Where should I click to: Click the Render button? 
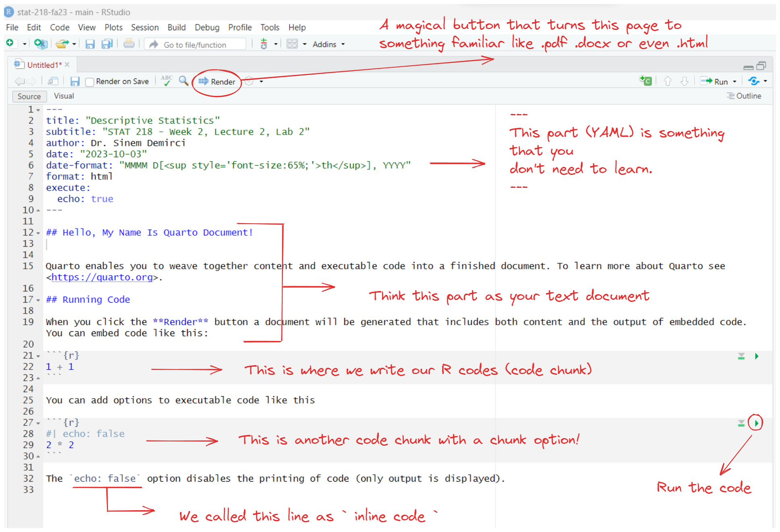coord(217,82)
